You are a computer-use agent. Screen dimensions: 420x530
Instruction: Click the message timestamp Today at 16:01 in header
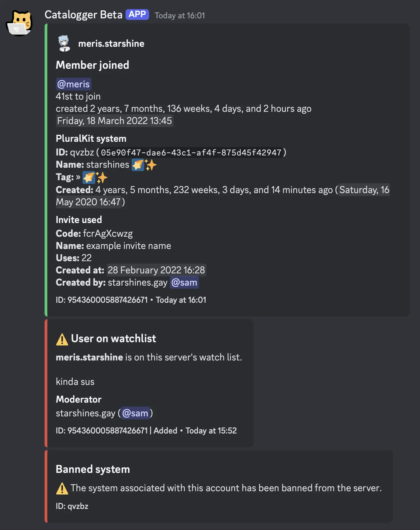click(180, 16)
